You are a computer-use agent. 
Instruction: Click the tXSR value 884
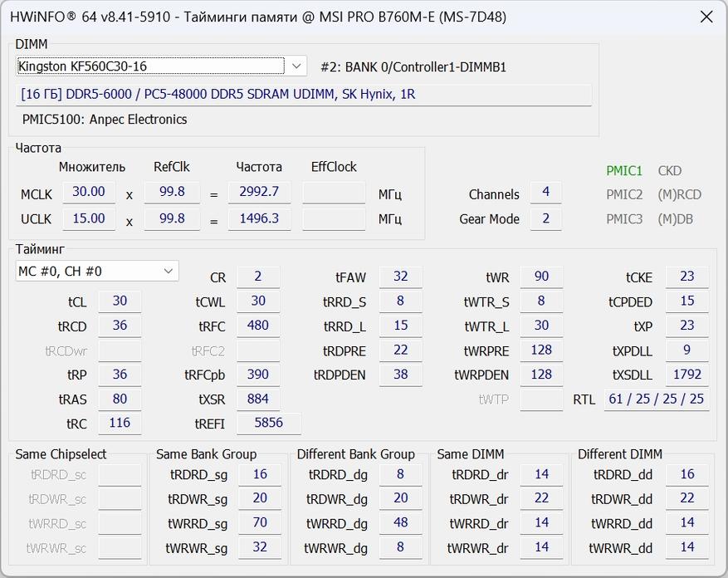pyautogui.click(x=258, y=399)
